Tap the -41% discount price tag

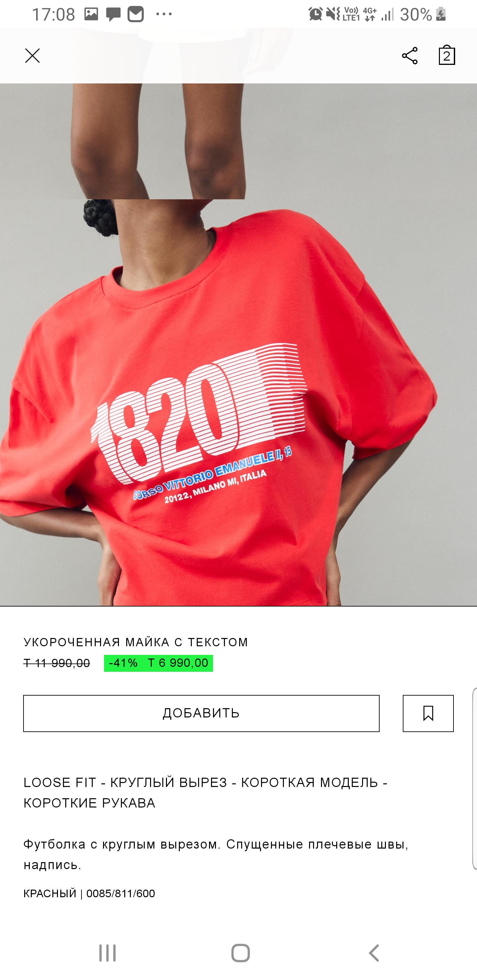tap(158, 663)
